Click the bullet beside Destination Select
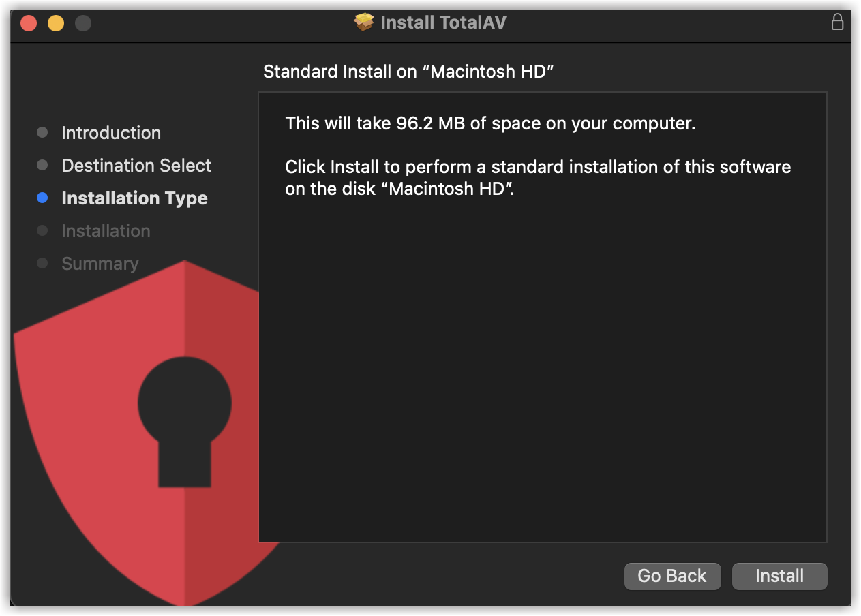 pyautogui.click(x=42, y=165)
